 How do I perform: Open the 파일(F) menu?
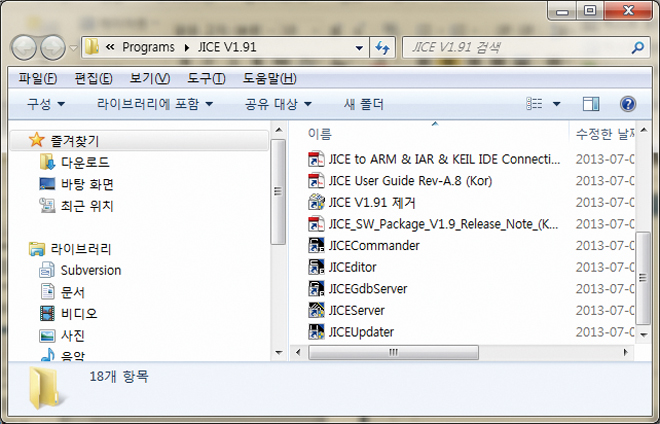pyautogui.click(x=37, y=78)
